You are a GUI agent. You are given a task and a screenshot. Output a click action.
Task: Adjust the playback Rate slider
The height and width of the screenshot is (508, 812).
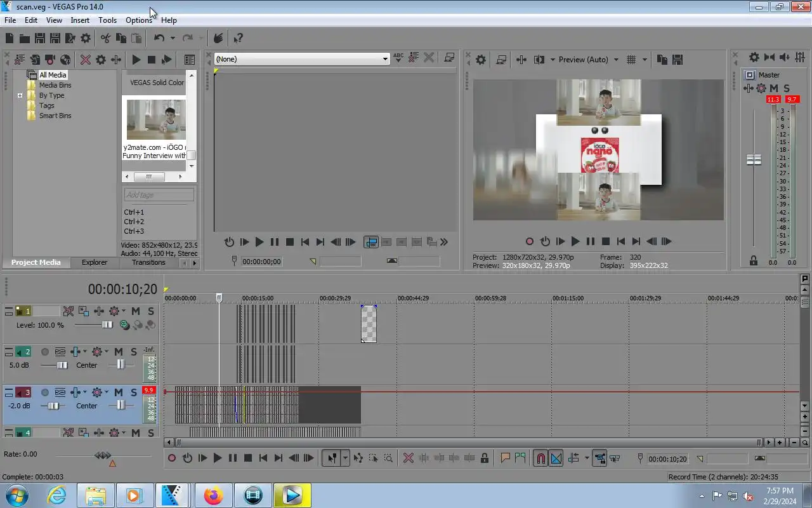[x=103, y=455]
